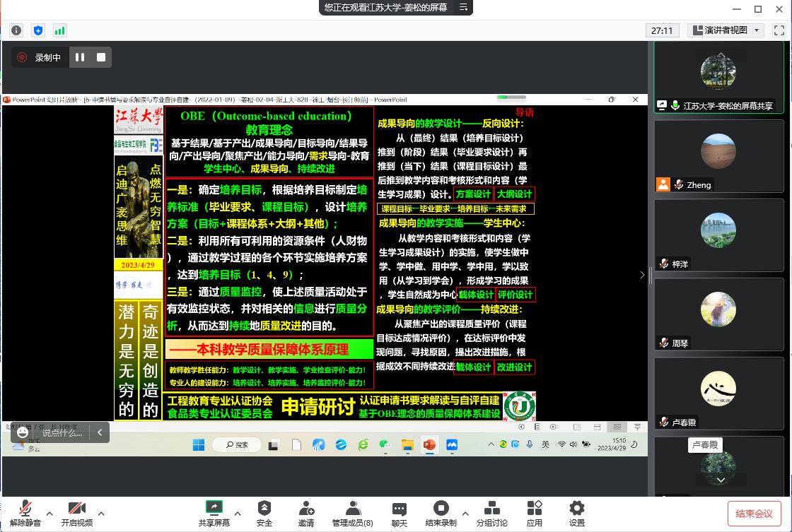Open 安全 security settings
Viewport: 792px width, 532px height.
(264, 514)
